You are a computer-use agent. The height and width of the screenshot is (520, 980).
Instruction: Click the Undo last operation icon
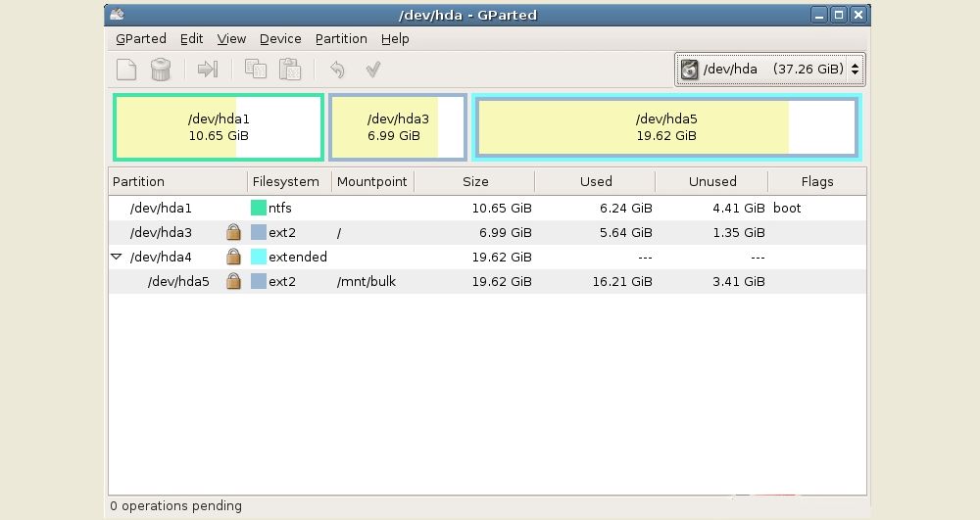(337, 70)
